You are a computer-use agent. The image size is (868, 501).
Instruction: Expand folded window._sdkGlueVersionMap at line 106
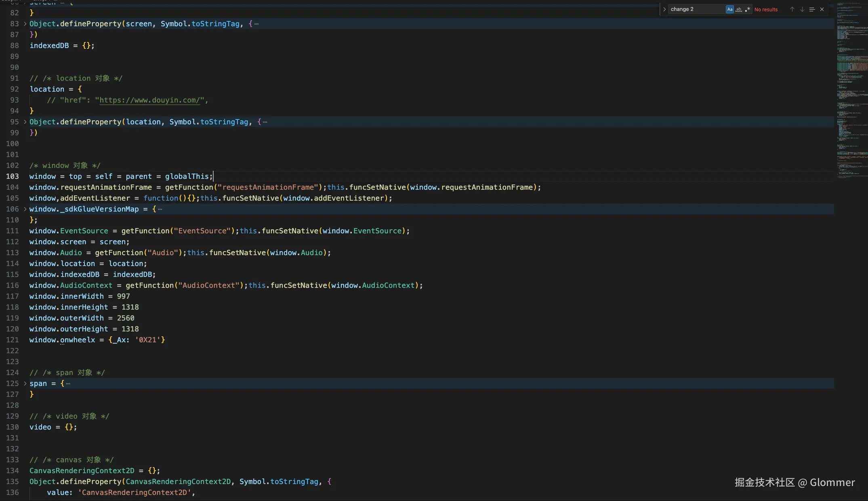pos(25,209)
